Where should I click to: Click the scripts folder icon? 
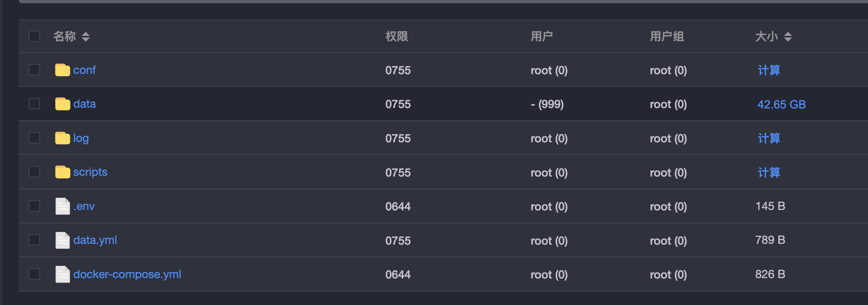(62, 172)
